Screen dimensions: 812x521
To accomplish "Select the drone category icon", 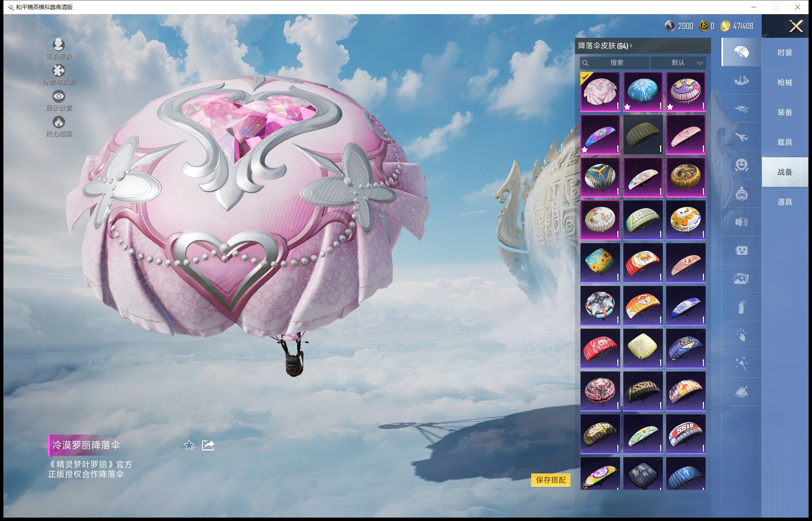I will 741,109.
